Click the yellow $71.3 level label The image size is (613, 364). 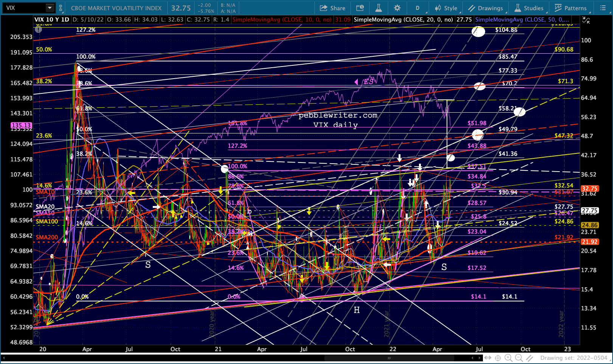click(565, 81)
